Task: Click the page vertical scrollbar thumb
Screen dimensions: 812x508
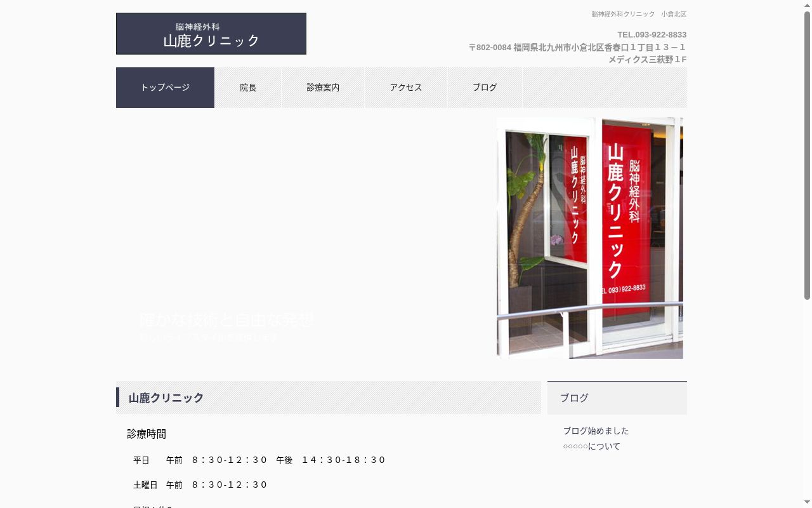Action: (807, 156)
